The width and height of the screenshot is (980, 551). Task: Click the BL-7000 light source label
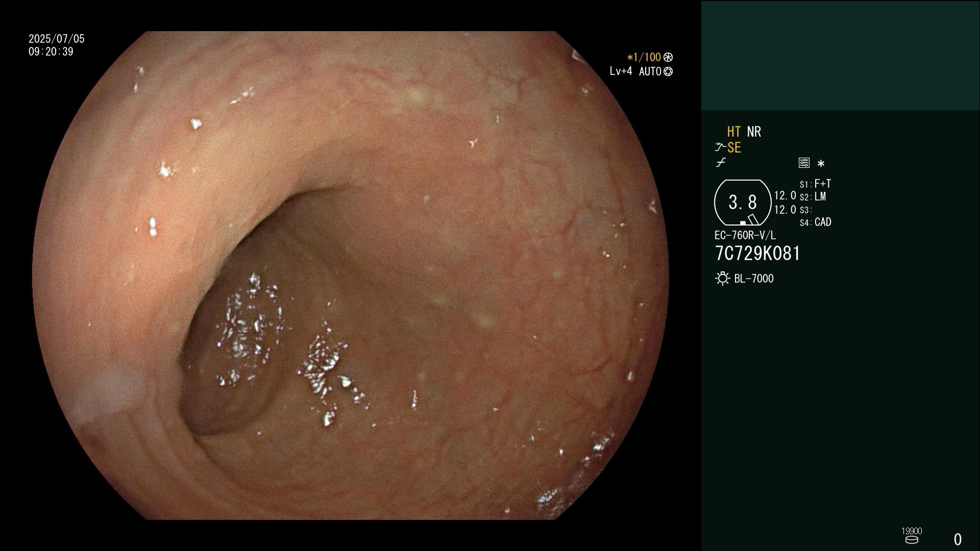754,279
